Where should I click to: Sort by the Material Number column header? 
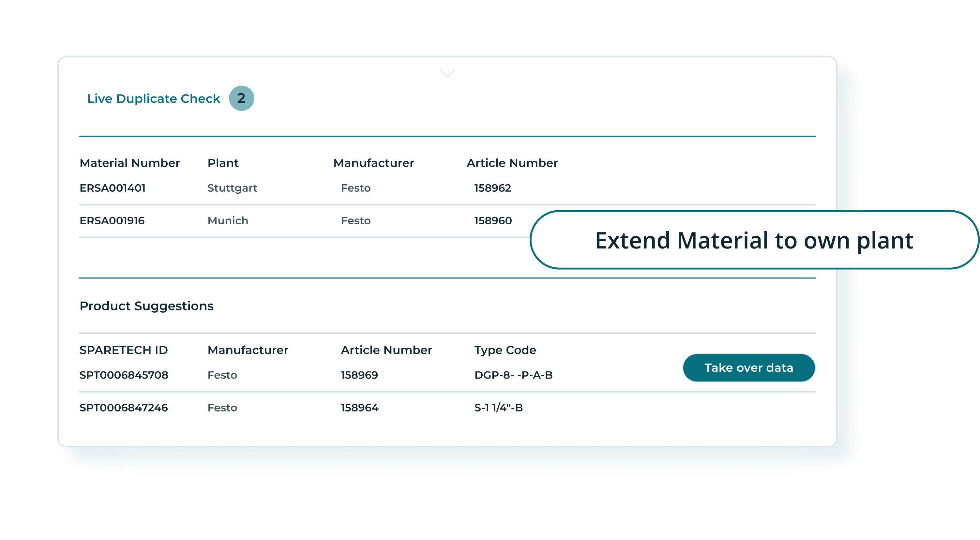tap(130, 163)
